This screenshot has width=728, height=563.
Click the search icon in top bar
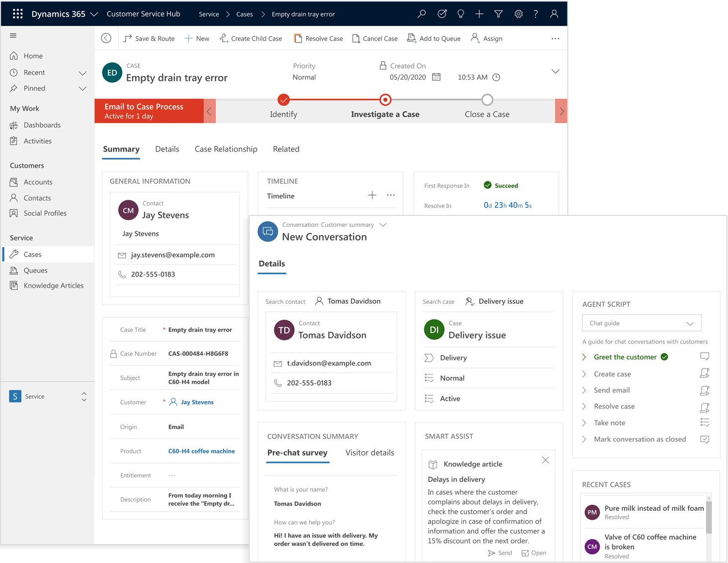(421, 13)
